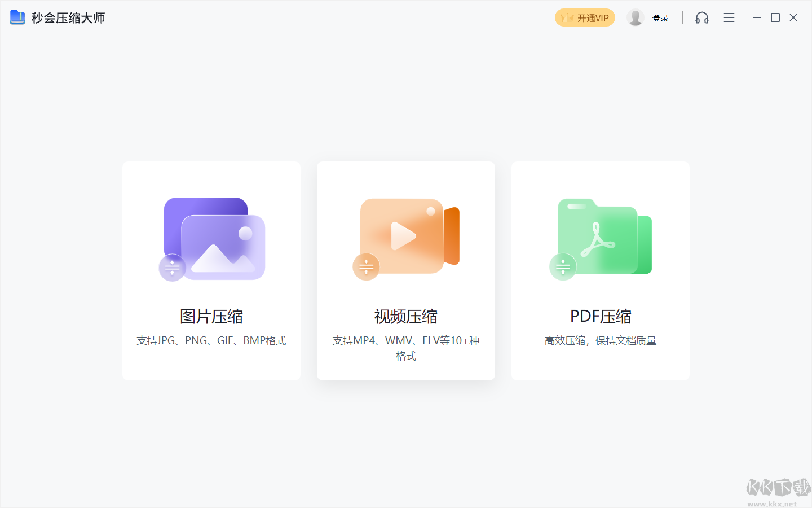Open the 图片压缩 card

211,270
